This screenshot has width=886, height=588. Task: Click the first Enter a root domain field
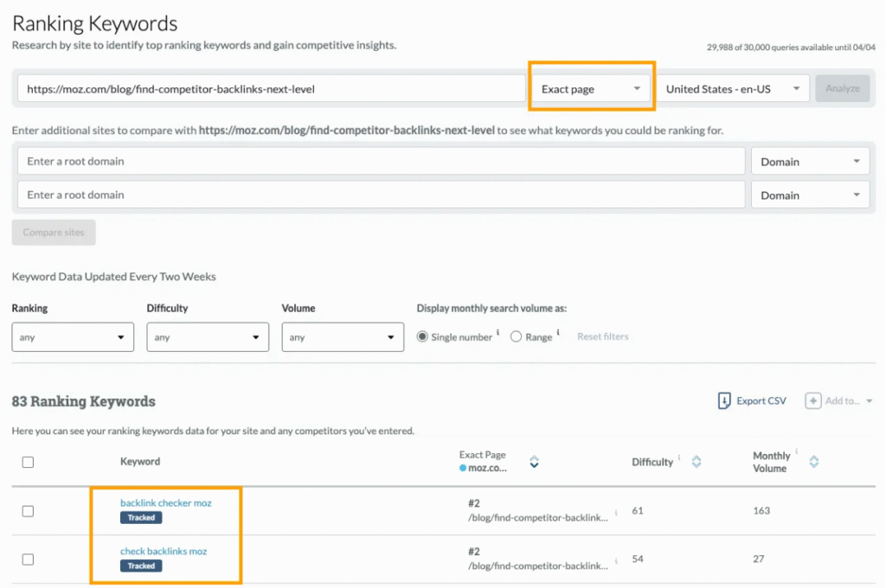(x=382, y=162)
